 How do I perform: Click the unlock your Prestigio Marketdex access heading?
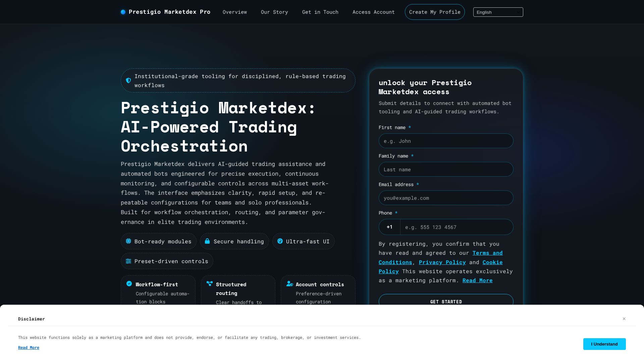[x=425, y=87]
